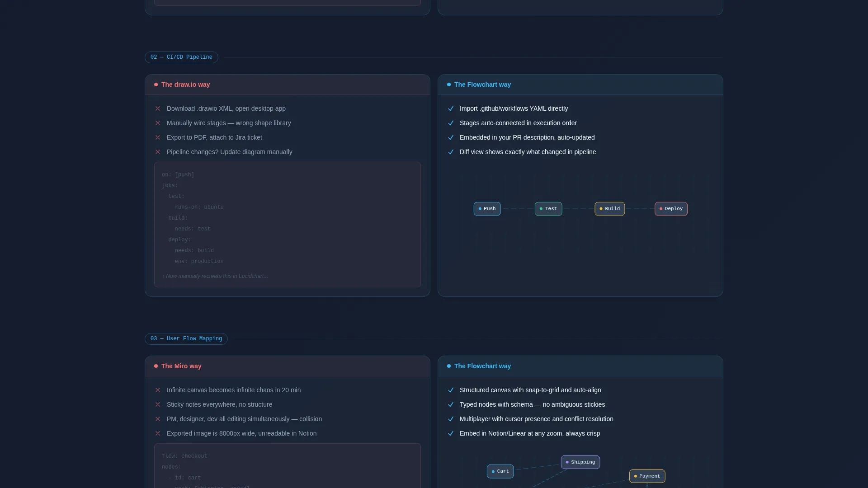Click checkmark beside Import .github/workflows YAML
Image resolution: width=868 pixels, height=488 pixels.
(451, 108)
